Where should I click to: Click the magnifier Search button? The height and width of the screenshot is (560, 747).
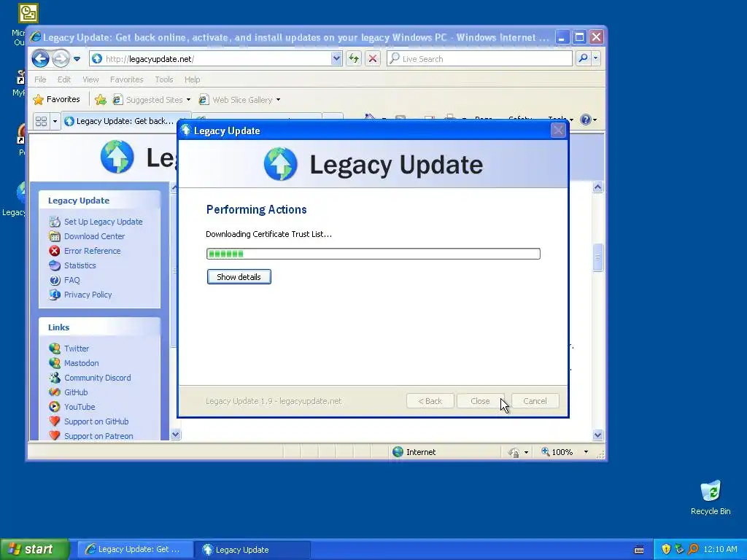583,58
